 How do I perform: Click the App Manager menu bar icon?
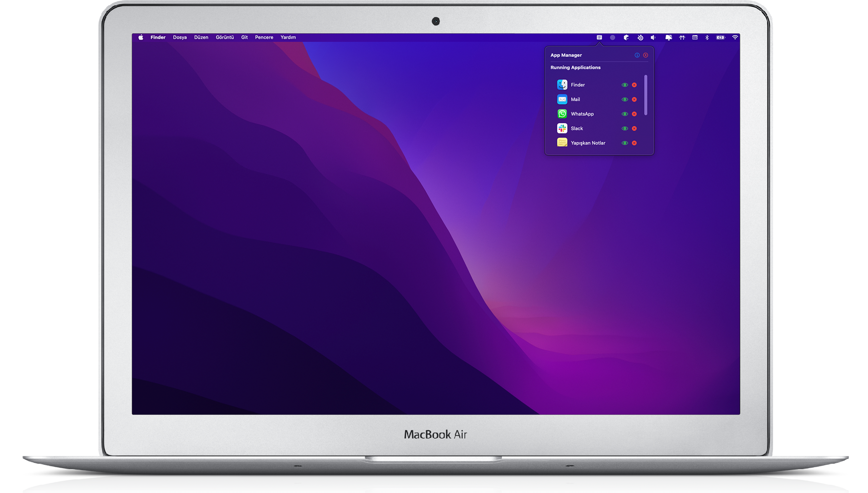point(599,38)
